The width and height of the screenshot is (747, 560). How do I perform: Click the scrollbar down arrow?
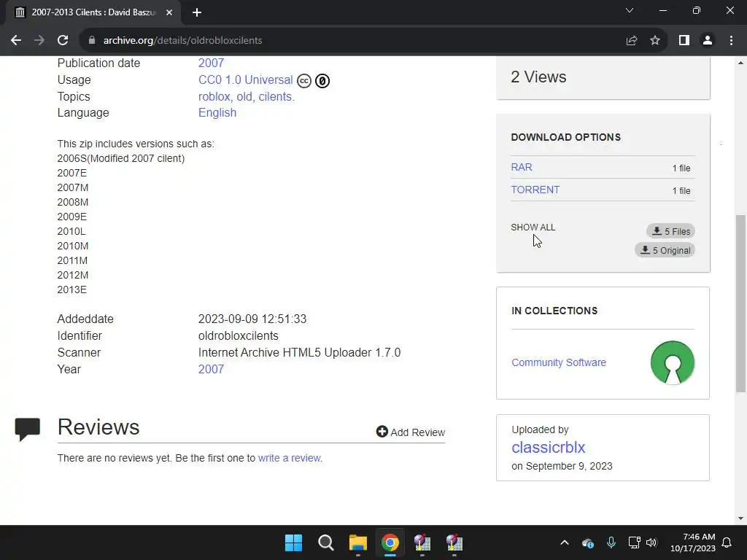coord(740,518)
